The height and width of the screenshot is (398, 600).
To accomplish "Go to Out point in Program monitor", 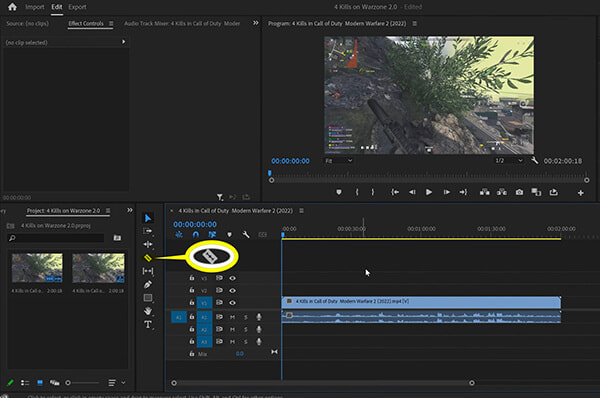I will point(463,192).
